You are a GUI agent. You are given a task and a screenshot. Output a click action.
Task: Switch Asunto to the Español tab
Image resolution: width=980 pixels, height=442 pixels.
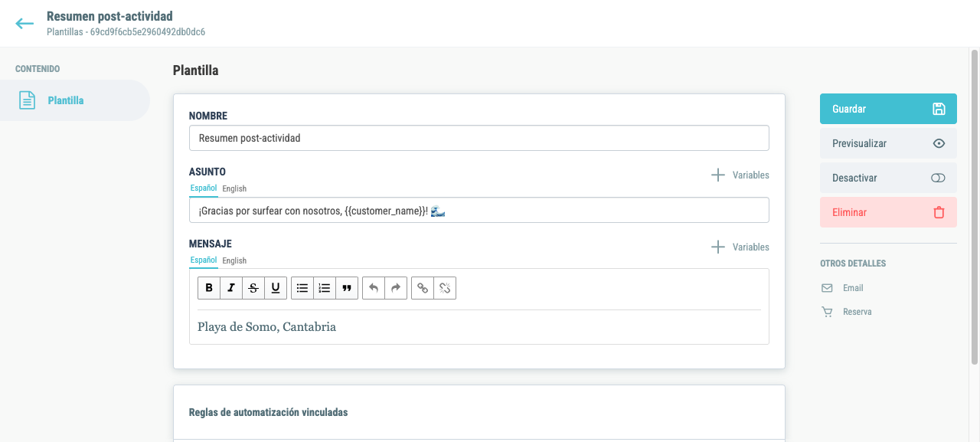[x=204, y=188]
